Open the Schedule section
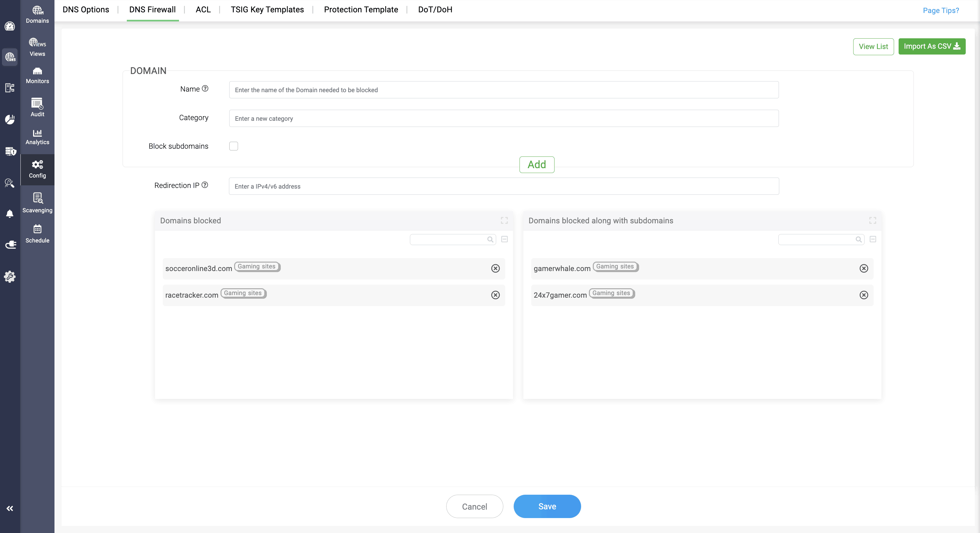The height and width of the screenshot is (533, 980). point(37,233)
